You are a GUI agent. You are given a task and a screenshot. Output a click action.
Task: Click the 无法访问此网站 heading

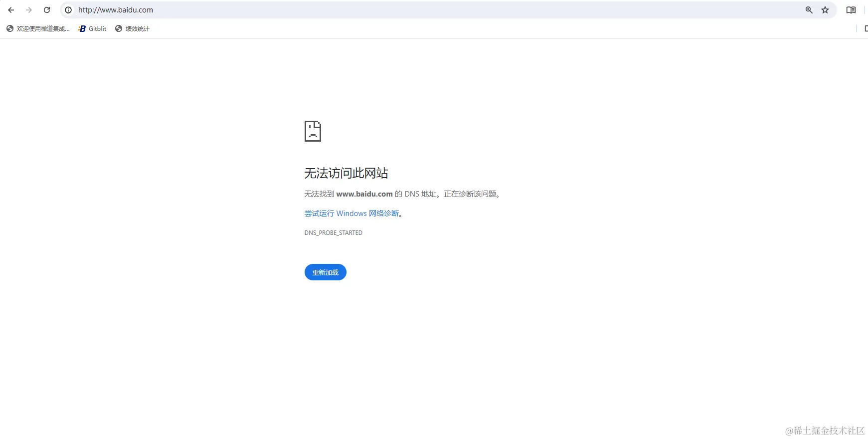(x=346, y=173)
